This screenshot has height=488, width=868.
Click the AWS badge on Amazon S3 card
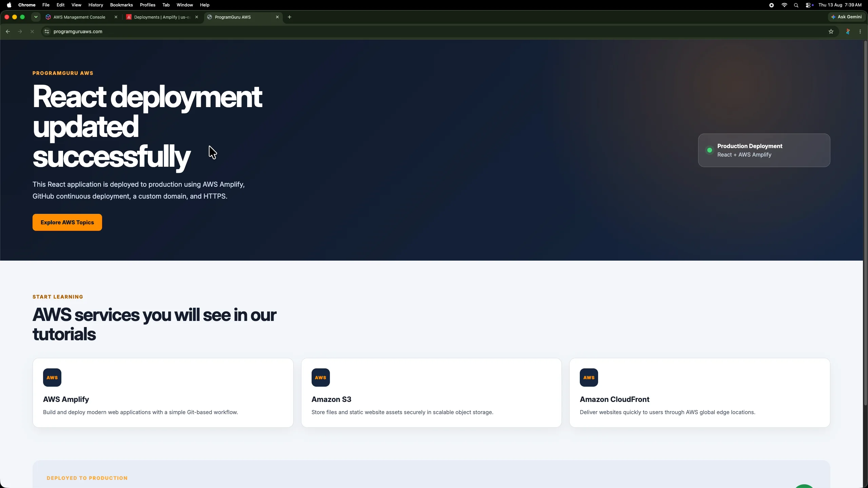[321, 378]
